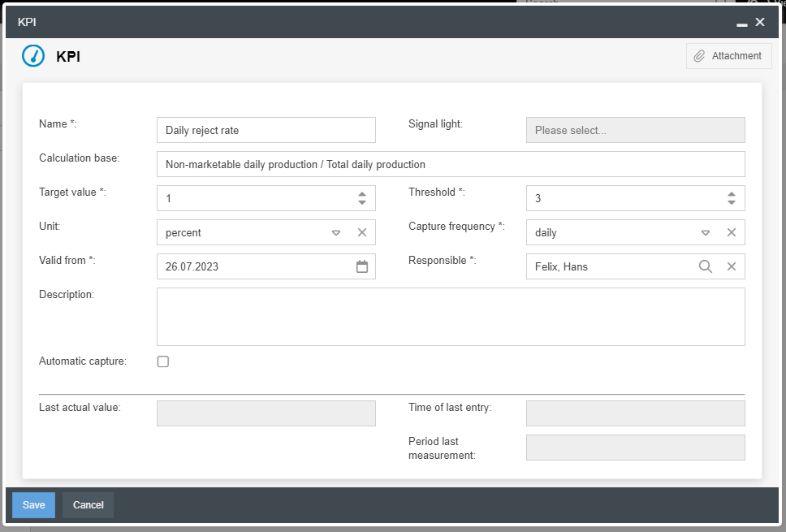786x532 pixels.
Task: Decrease the Threshold with down arrow
Action: (731, 202)
